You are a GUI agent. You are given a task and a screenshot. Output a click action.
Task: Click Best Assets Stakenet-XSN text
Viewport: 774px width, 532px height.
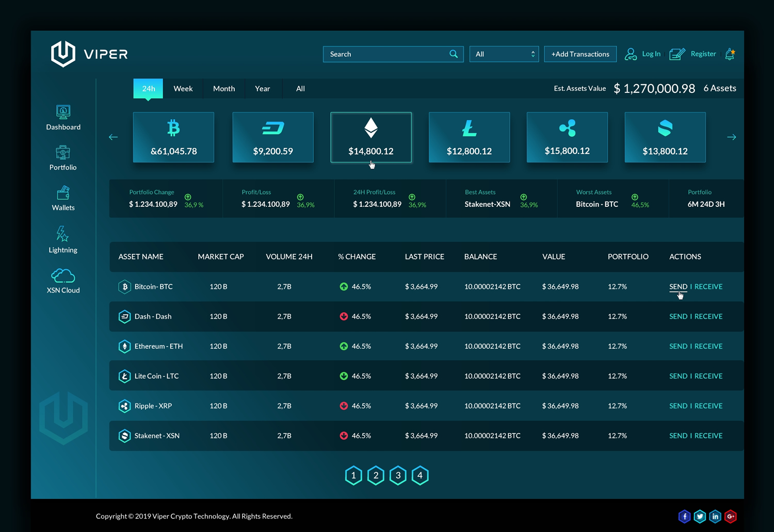(x=488, y=204)
